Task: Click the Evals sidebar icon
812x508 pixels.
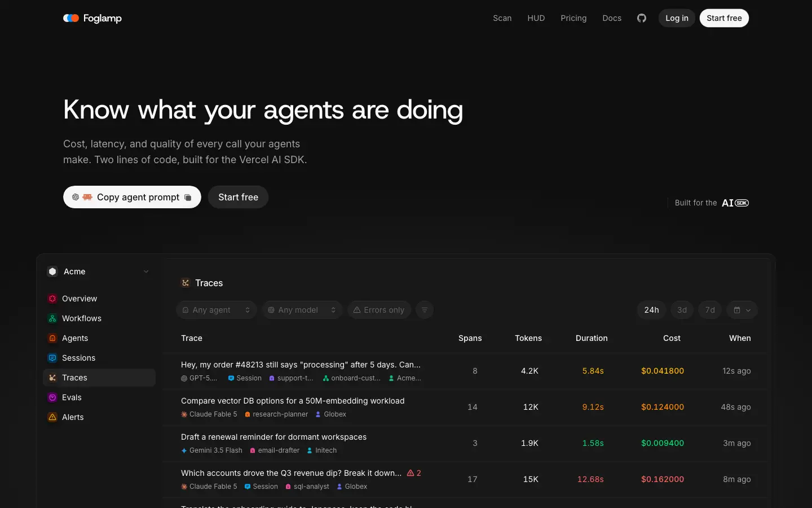Action: [x=52, y=397]
